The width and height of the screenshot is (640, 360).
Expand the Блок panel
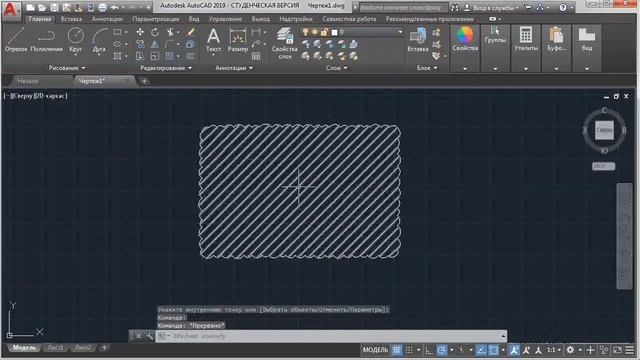[x=427, y=68]
